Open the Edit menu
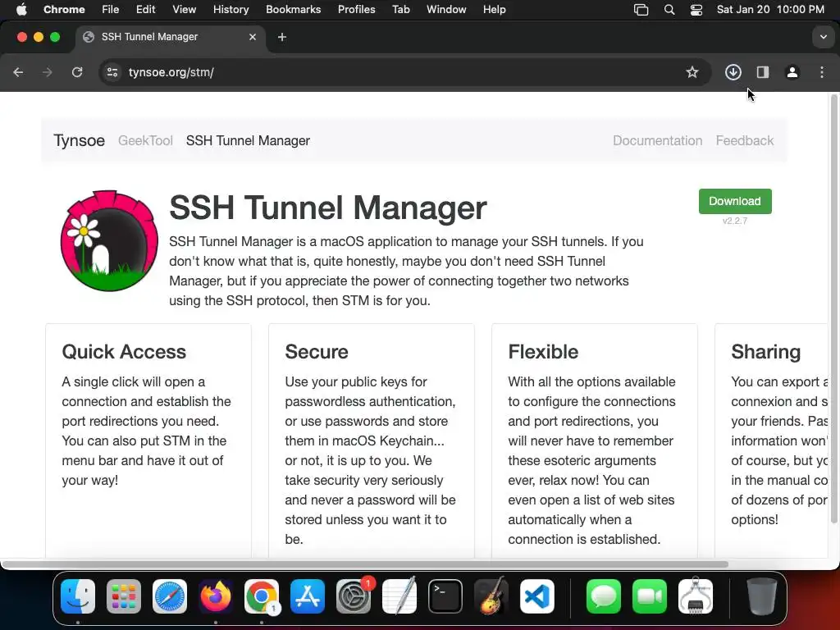Viewport: 840px width, 630px height. click(145, 9)
